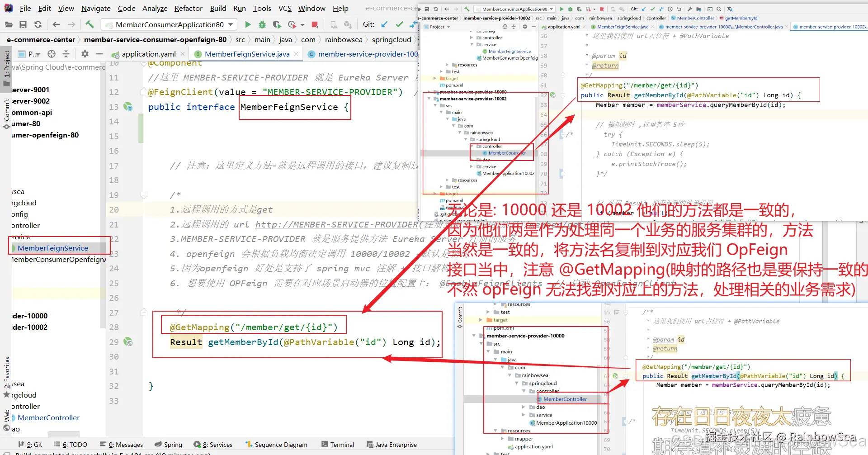Open Project panel settings gear

click(x=85, y=54)
